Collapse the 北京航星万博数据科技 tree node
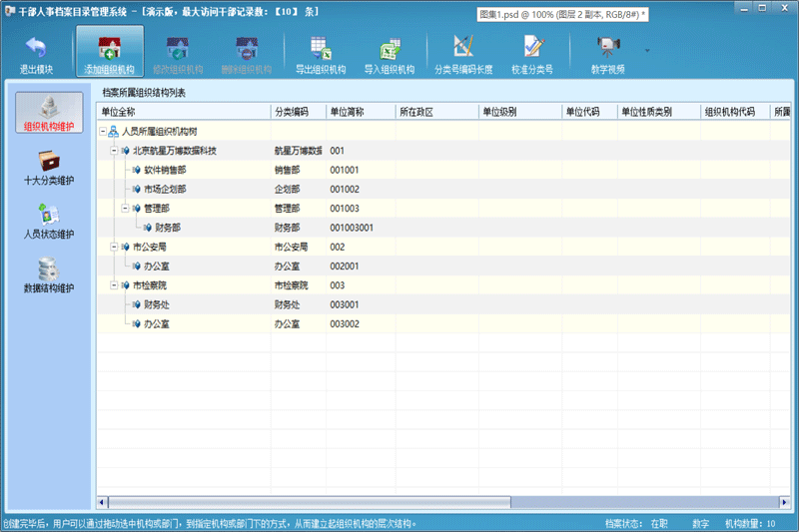 tap(114, 151)
